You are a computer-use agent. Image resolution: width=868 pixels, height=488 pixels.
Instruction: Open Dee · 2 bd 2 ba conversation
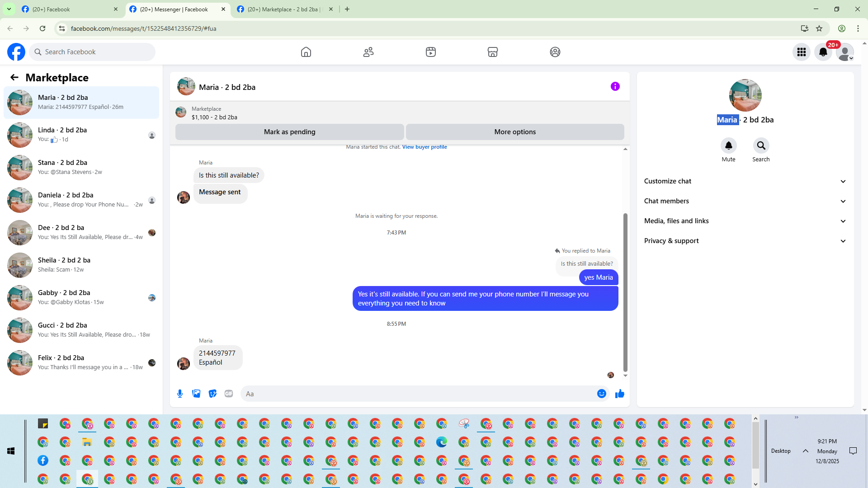coord(81,232)
